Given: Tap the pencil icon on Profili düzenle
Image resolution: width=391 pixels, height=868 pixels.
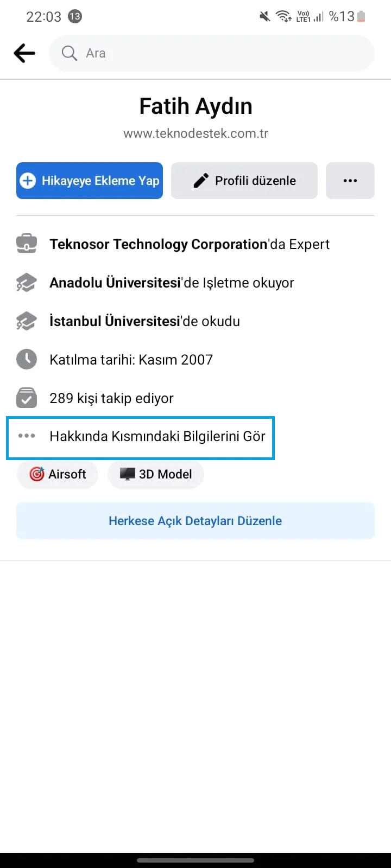Looking at the screenshot, I should [x=201, y=180].
